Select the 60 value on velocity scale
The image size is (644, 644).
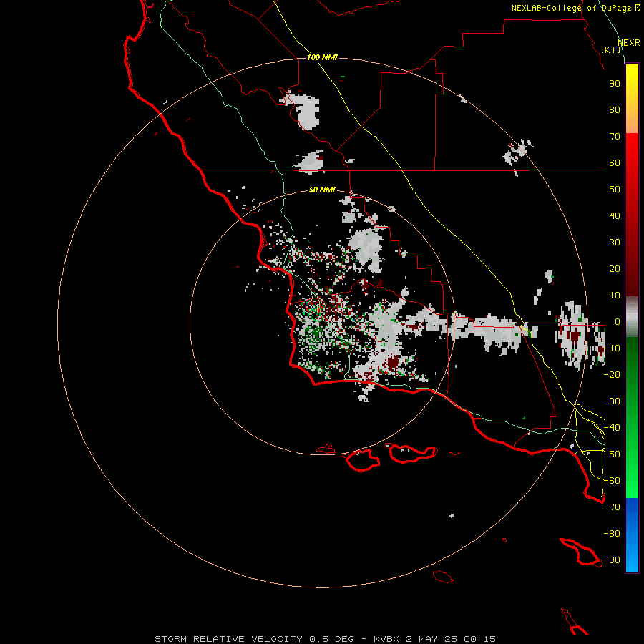point(615,163)
